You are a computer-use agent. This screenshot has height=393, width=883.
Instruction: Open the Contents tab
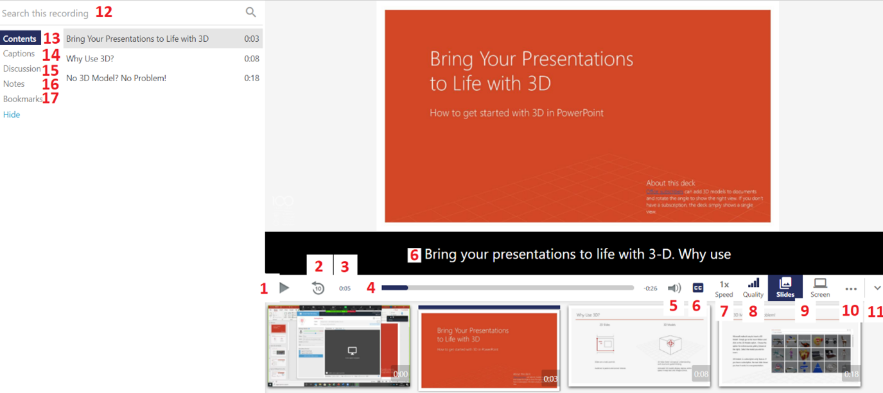20,39
